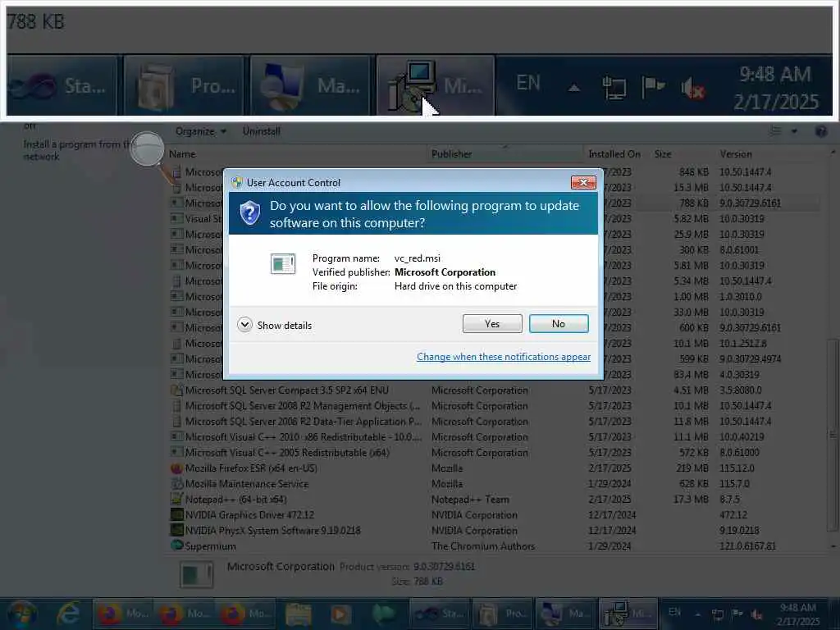Click the green taskbar icon beside Media Player
Viewport: 840px width, 630px height.
[382, 614]
